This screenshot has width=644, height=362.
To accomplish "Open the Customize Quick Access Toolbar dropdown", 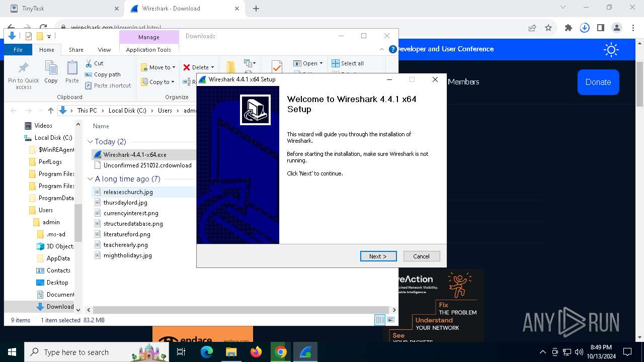I will (x=49, y=36).
